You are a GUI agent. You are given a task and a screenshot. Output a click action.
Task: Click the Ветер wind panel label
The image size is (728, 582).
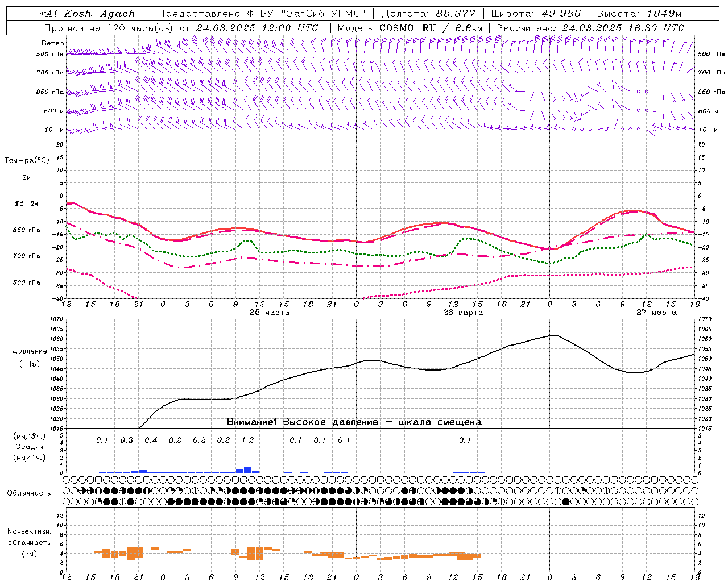(x=53, y=43)
